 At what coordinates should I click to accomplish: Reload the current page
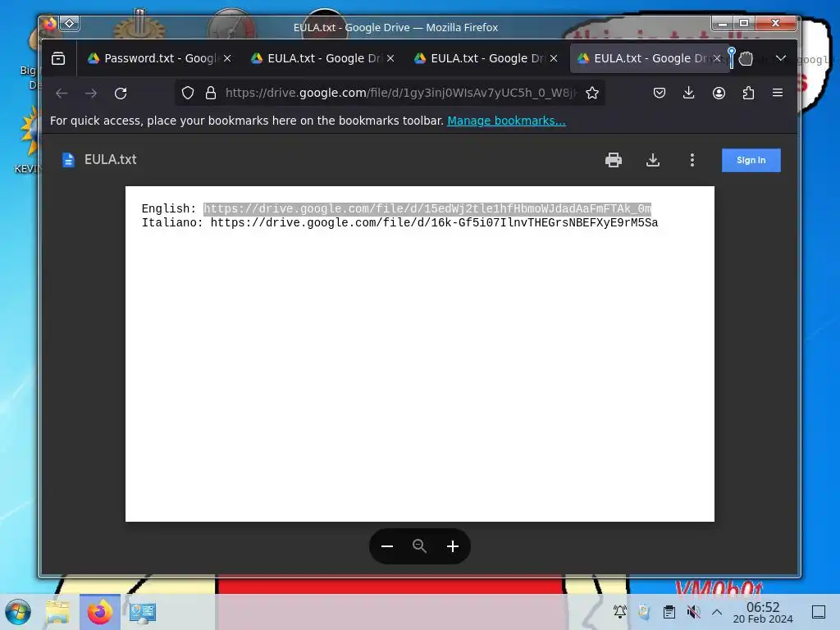point(121,94)
